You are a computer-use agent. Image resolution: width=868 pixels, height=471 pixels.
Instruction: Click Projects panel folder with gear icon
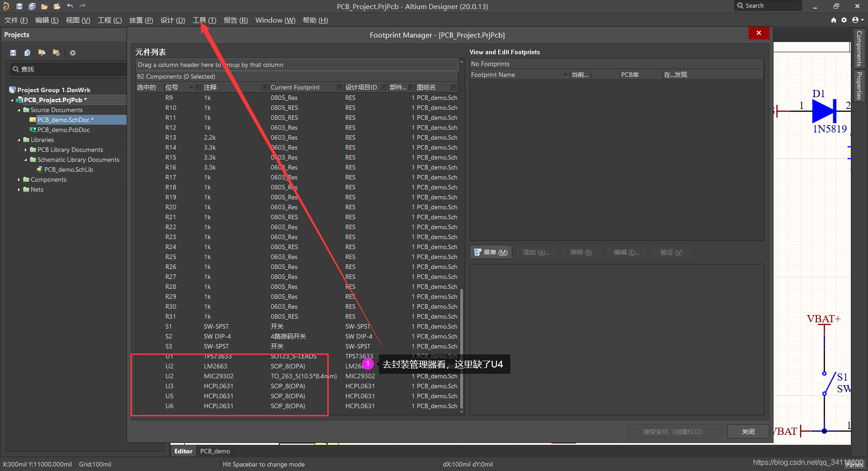coord(56,53)
